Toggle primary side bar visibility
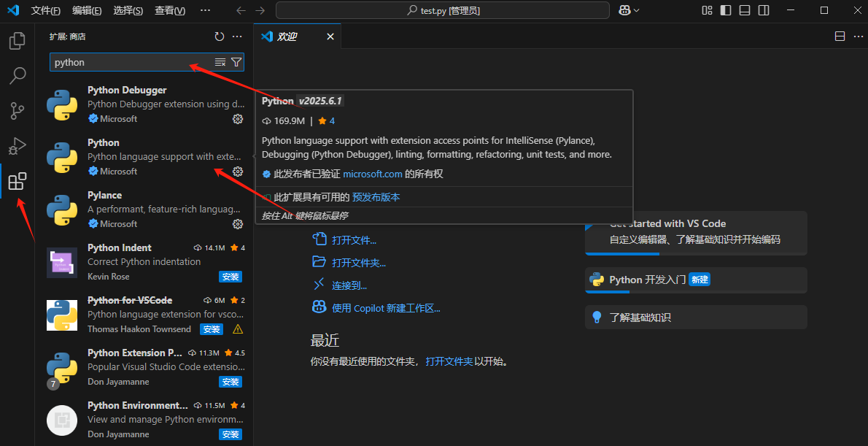The width and height of the screenshot is (868, 446). [x=726, y=10]
